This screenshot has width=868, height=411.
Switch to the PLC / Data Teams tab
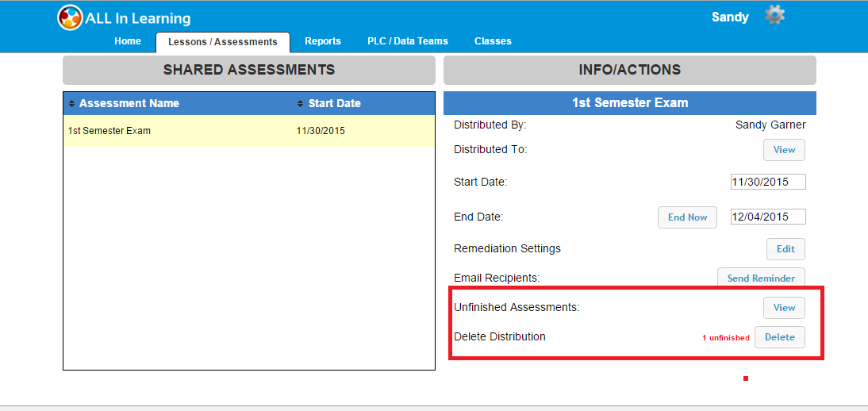click(408, 41)
